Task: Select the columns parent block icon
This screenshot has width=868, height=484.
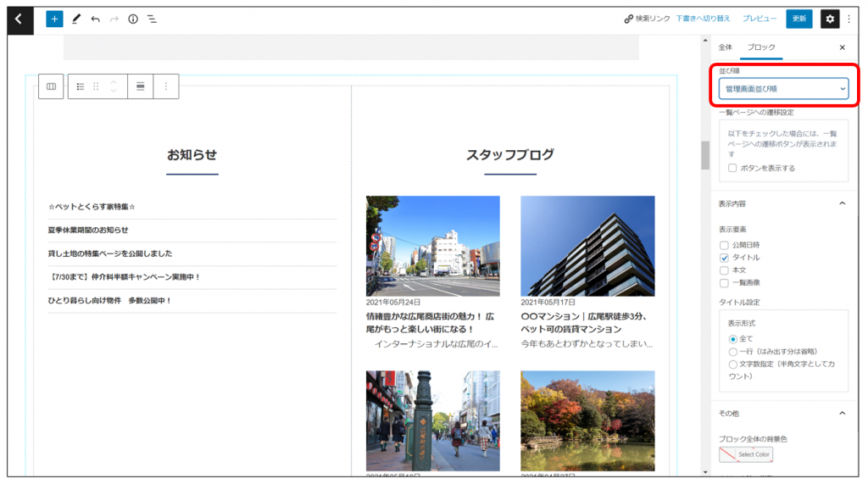Action: [51, 86]
